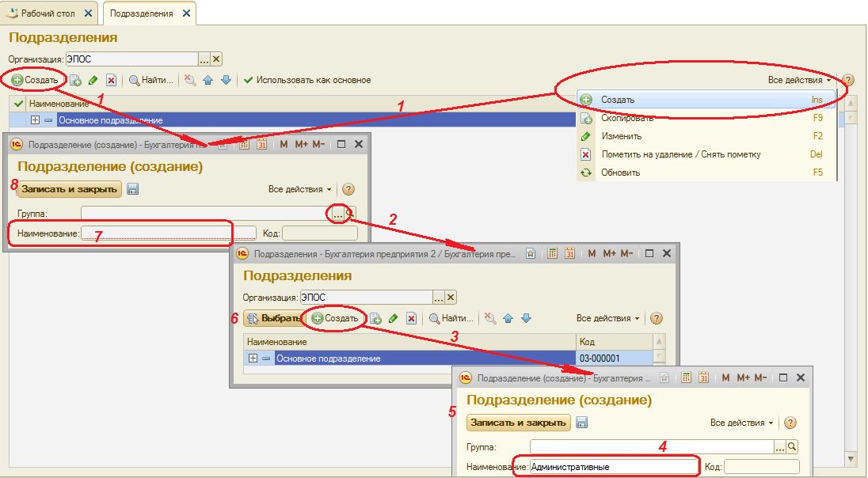Click blue up arrow in selection dialog

click(x=508, y=319)
